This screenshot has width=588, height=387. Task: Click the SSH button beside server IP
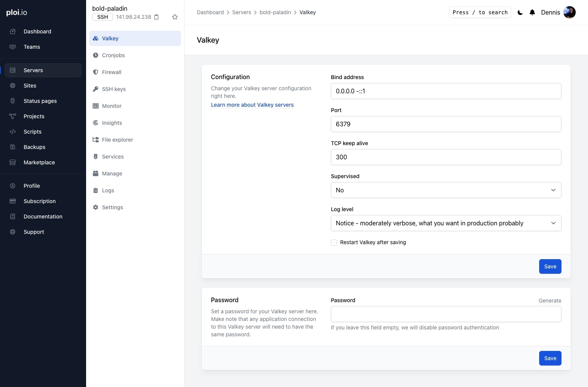coord(103,17)
